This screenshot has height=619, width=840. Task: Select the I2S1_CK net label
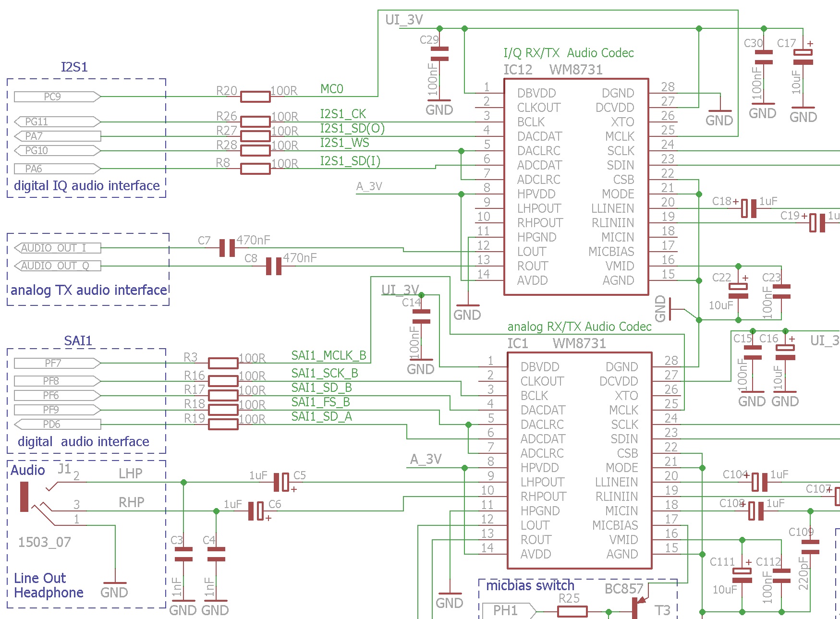[343, 114]
